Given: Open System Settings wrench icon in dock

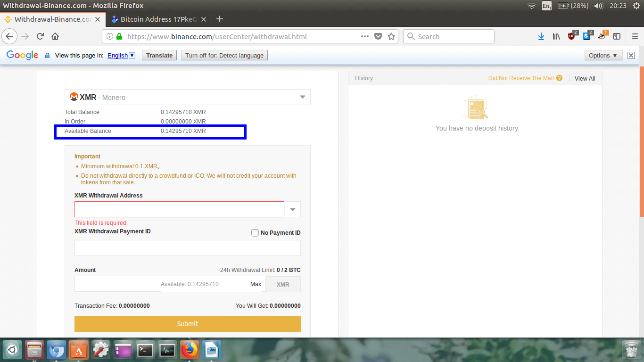Looking at the screenshot, I should 101,350.
